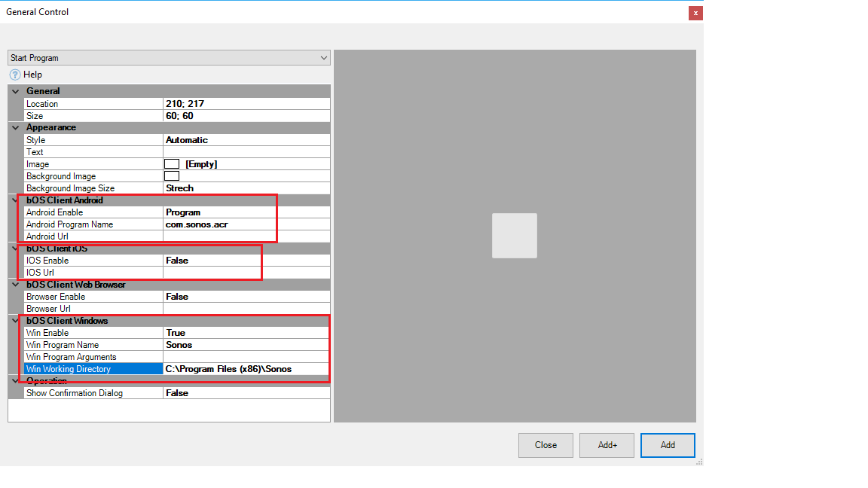Collapse the bOS Client Web Browser section
The image size is (868, 488).
(x=15, y=285)
